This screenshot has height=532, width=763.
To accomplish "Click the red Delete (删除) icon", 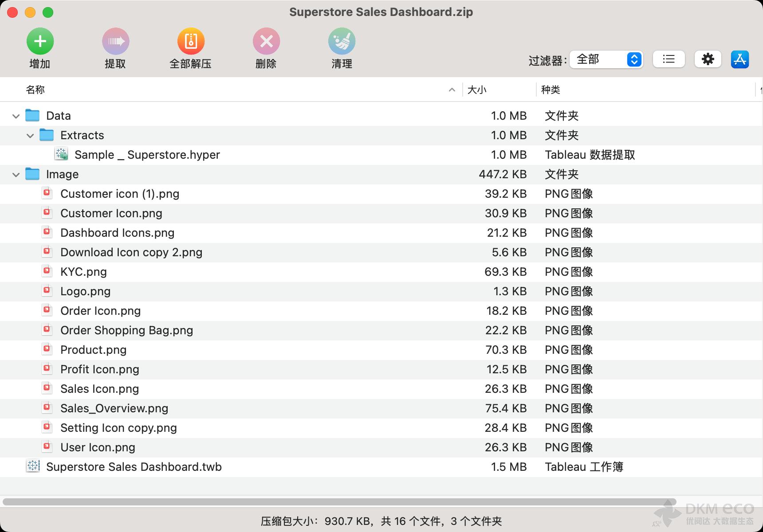I will tap(266, 41).
